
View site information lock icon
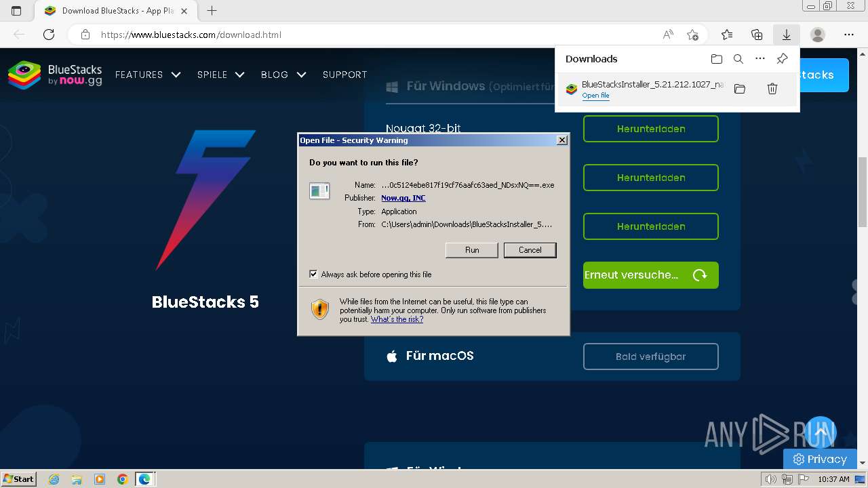(x=85, y=35)
